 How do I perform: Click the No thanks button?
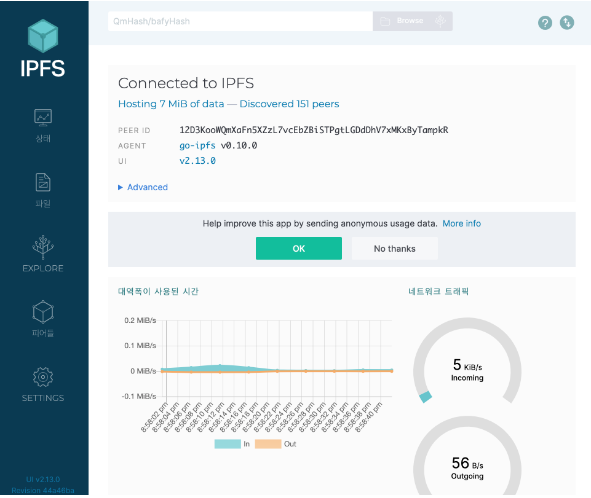point(395,248)
